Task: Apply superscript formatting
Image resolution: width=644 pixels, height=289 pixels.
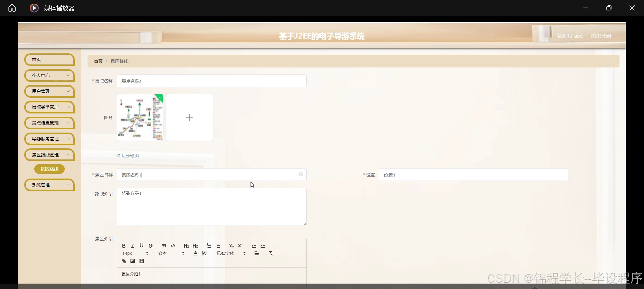Action: point(240,246)
